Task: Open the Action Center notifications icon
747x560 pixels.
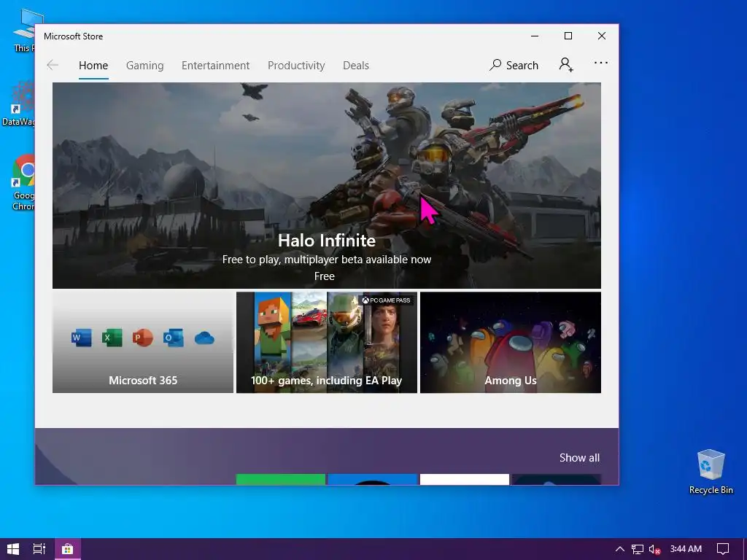Action: click(x=723, y=549)
